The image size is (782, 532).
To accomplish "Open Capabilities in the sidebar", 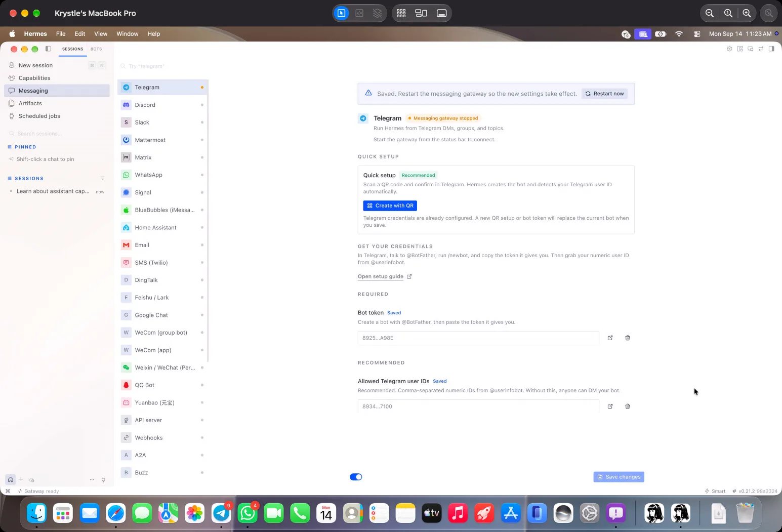I will click(57, 78).
